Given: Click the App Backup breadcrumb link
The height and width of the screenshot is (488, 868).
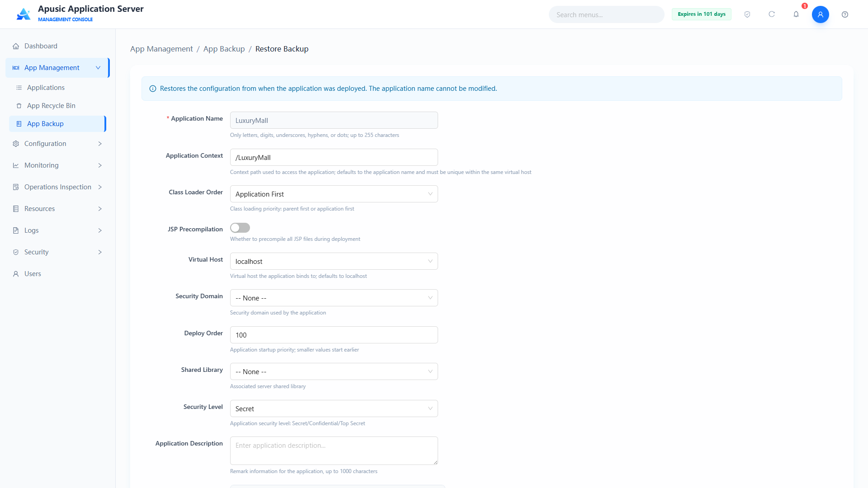Looking at the screenshot, I should pos(224,49).
